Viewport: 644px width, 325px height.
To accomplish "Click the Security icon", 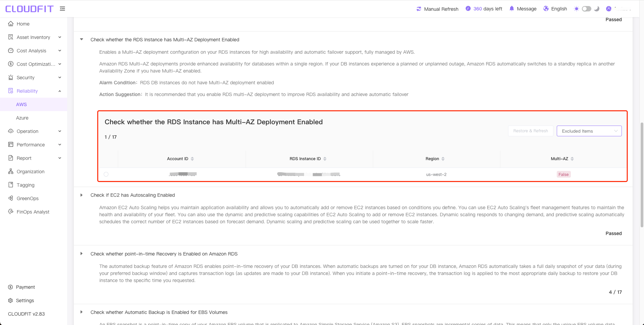I will [11, 78].
